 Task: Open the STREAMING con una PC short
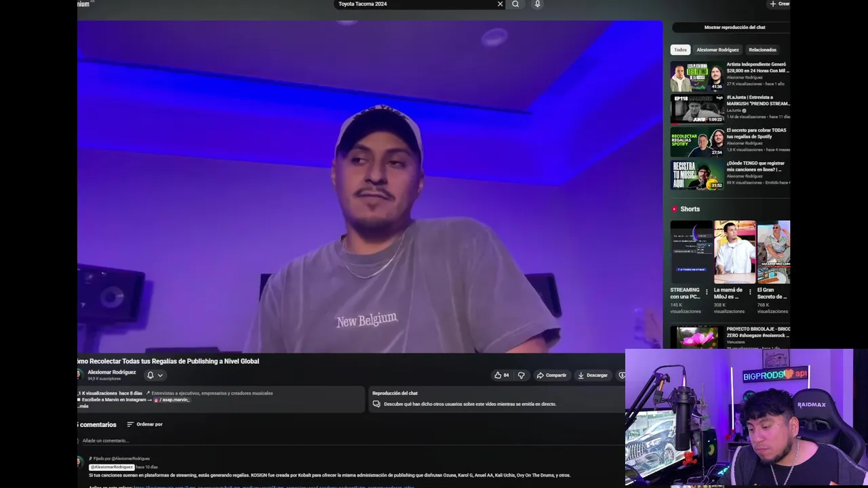(x=692, y=251)
